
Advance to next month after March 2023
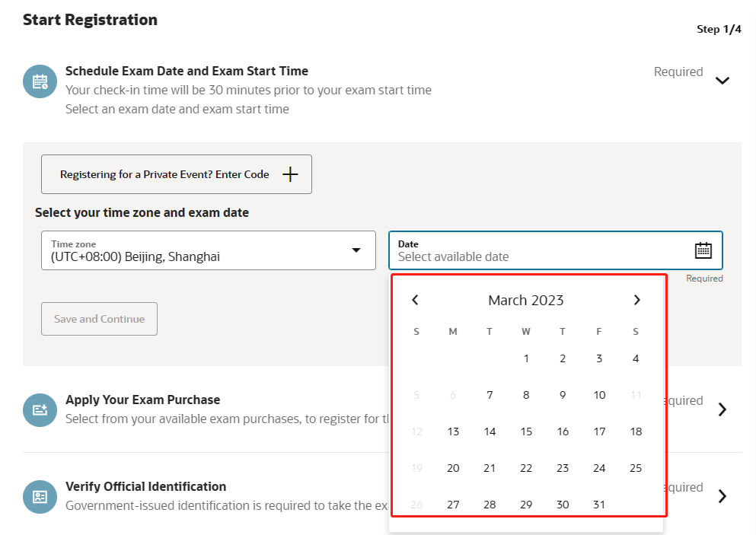(637, 300)
